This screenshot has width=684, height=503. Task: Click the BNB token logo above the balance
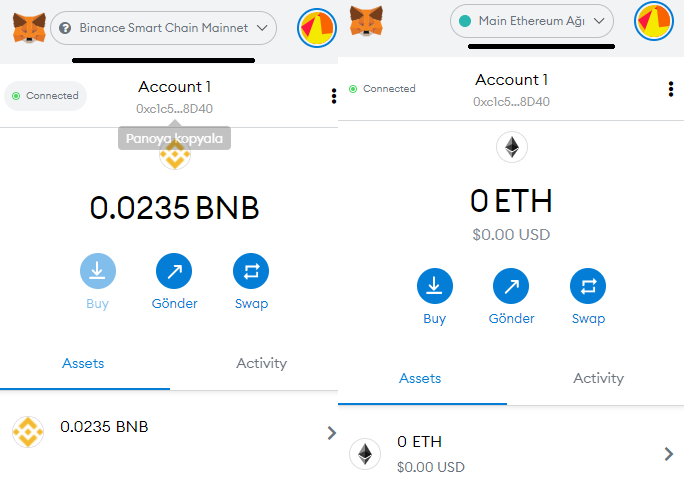coord(174,154)
